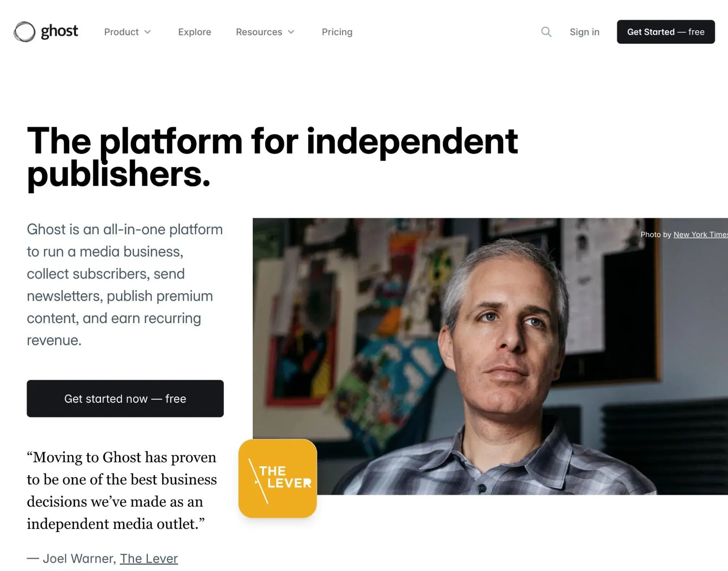Open the search icon
The image size is (728, 571).
point(546,31)
